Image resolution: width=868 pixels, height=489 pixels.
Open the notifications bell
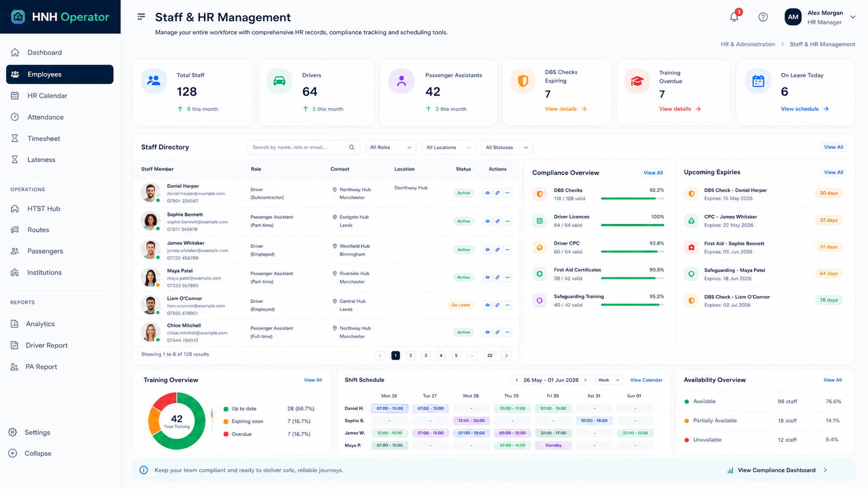click(x=734, y=17)
